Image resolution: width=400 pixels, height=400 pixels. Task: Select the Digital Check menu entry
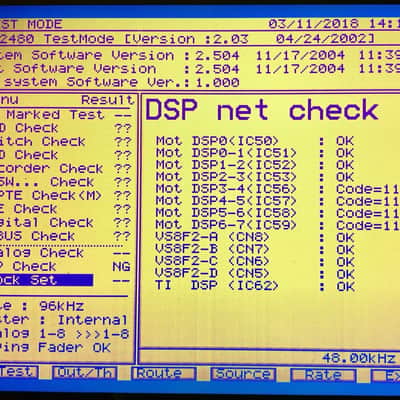[66, 223]
